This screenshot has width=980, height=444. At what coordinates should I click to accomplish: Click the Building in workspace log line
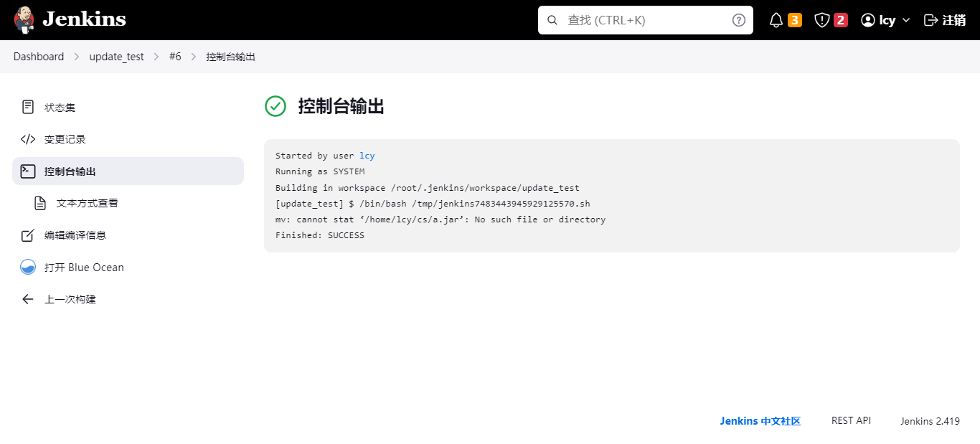click(x=428, y=188)
